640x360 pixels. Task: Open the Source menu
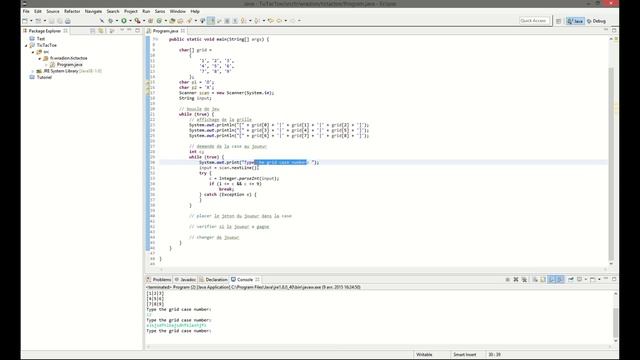pos(53,11)
